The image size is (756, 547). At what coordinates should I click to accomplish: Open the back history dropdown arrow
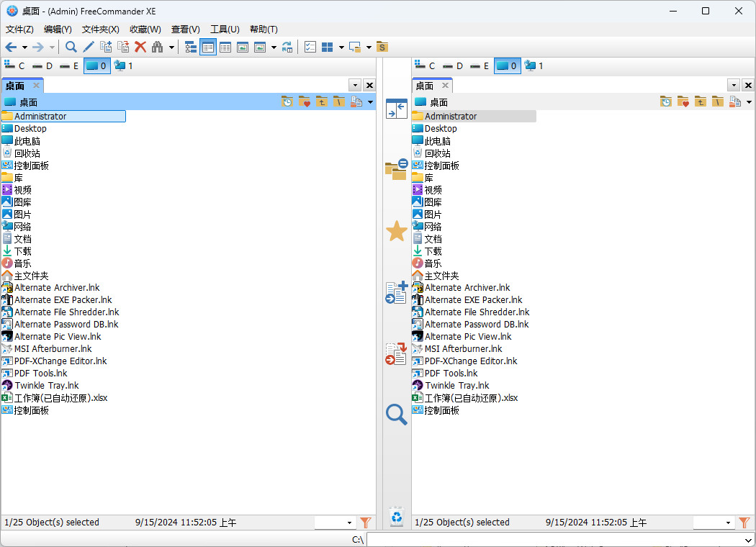pos(24,48)
